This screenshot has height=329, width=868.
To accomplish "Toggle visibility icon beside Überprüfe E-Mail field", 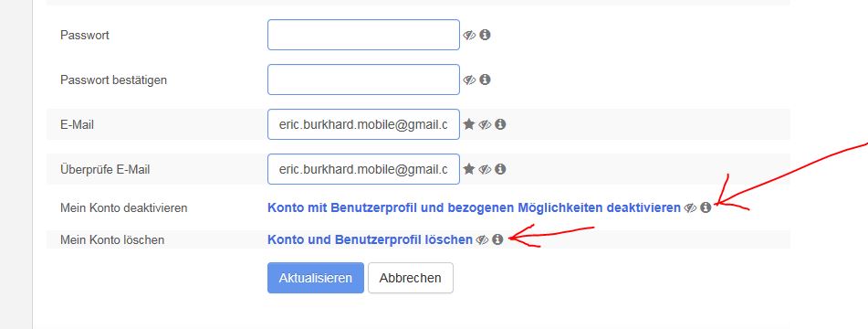I will click(485, 169).
